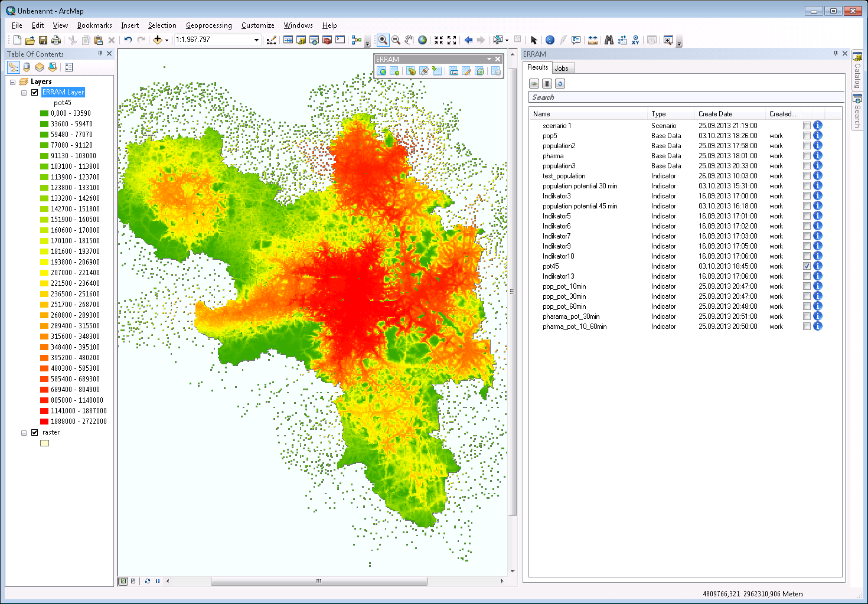Open the Tools toolbar options arrow
Image resolution: width=868 pixels, height=604 pixels.
(x=679, y=42)
